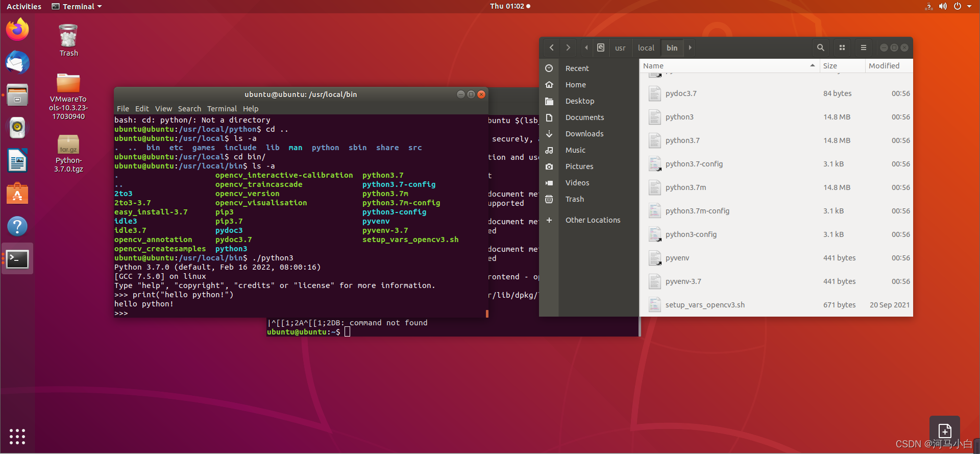
Task: Select bin in the path bar
Action: point(672,47)
